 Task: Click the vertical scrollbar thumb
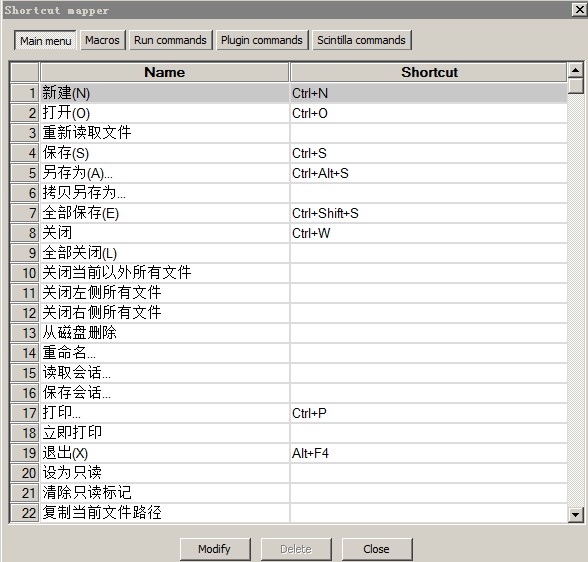[x=575, y=85]
